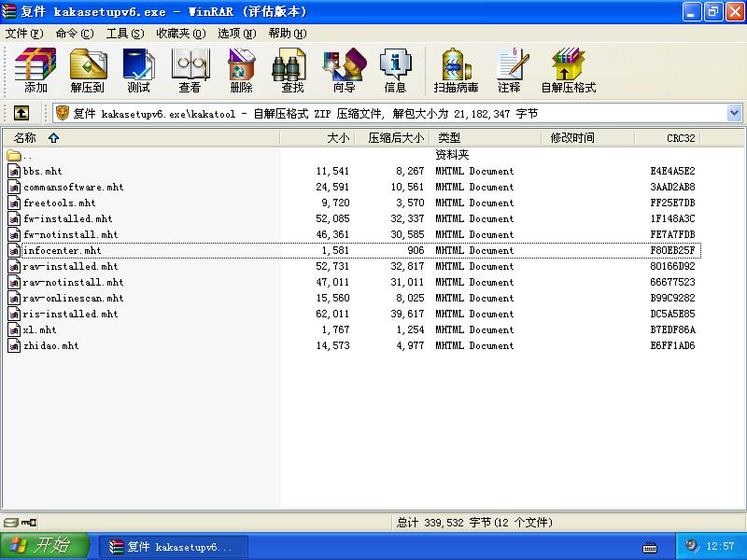The image size is (747, 560).
Task: Click the xl.mht file icon
Action: tap(14, 329)
